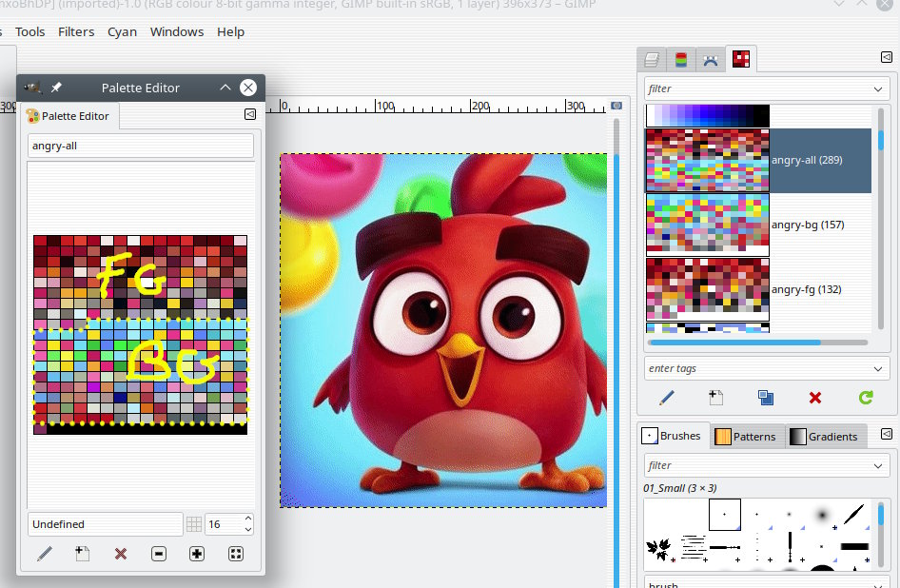Expand the palettes filter dropdown
The height and width of the screenshot is (588, 900).
[x=878, y=88]
